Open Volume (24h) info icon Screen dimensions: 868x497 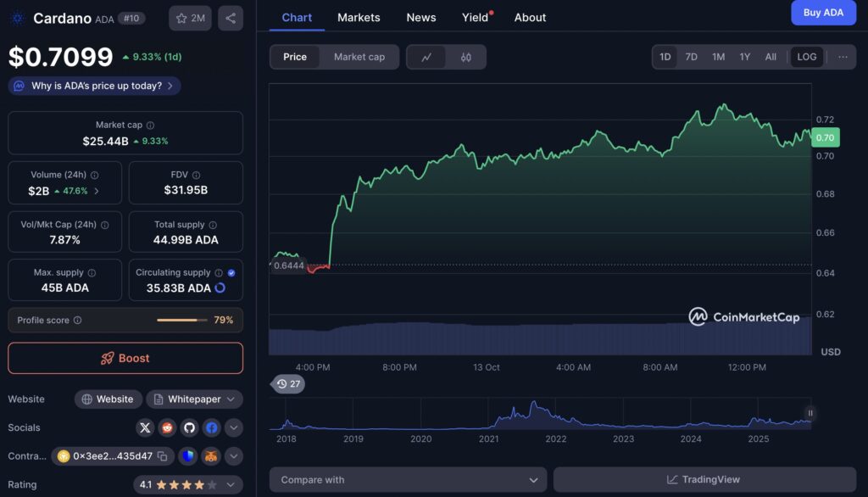click(95, 175)
